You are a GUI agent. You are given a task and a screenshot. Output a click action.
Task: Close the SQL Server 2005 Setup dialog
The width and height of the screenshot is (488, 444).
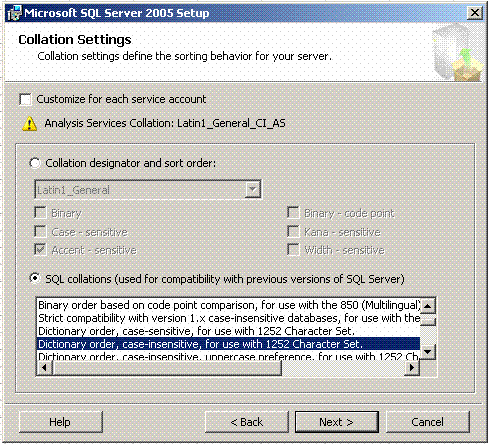pos(475,13)
